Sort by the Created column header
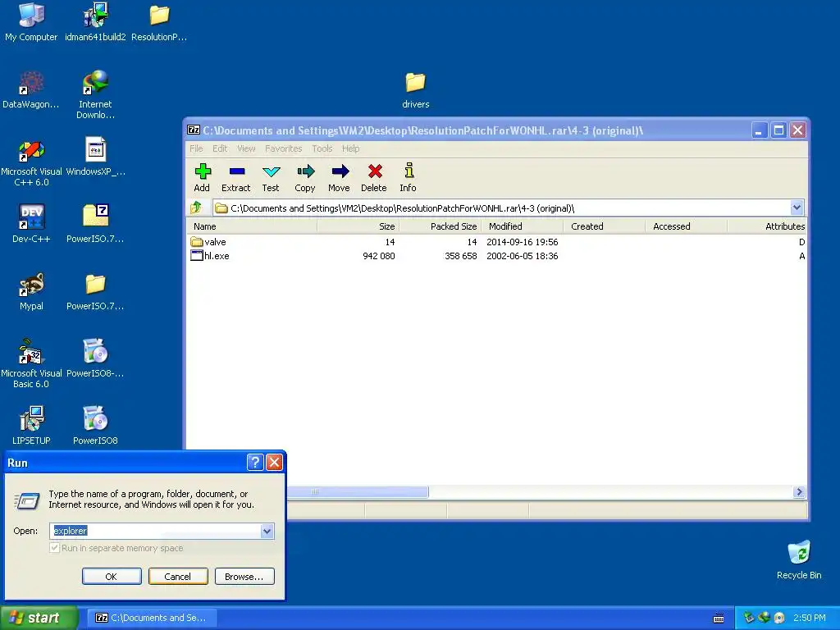The width and height of the screenshot is (840, 630). (605, 226)
